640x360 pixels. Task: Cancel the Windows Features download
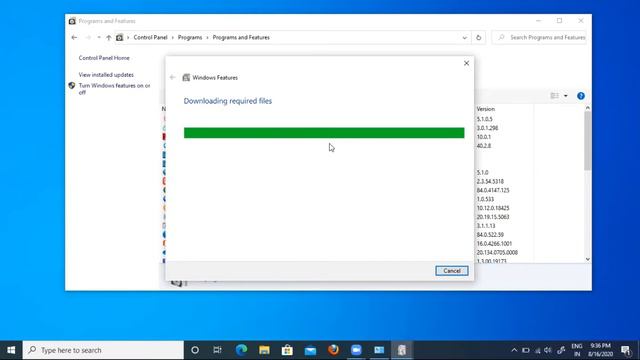(451, 271)
